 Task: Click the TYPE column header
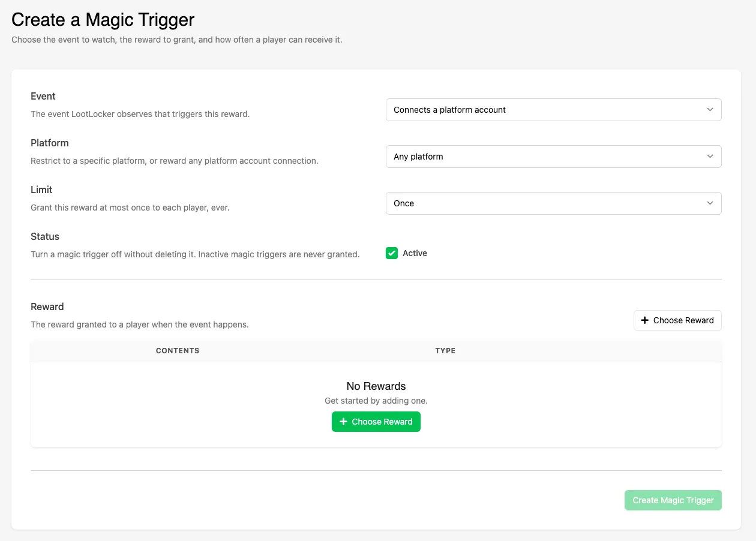tap(445, 351)
